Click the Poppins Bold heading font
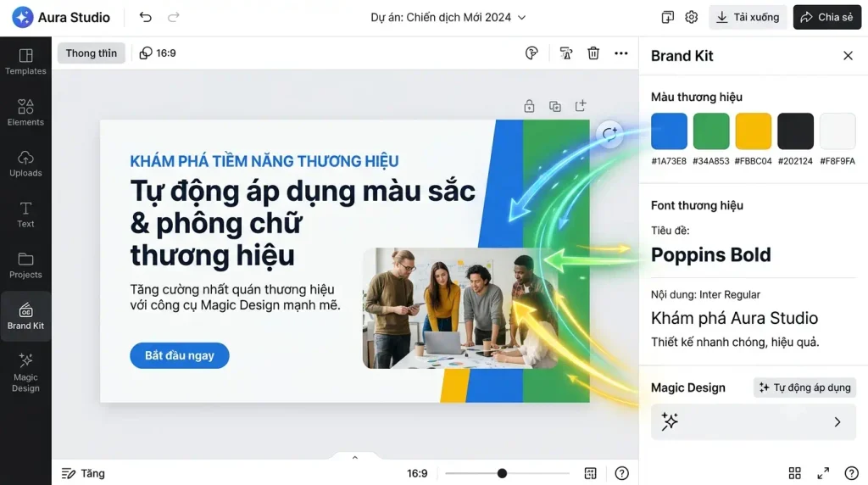 (711, 254)
